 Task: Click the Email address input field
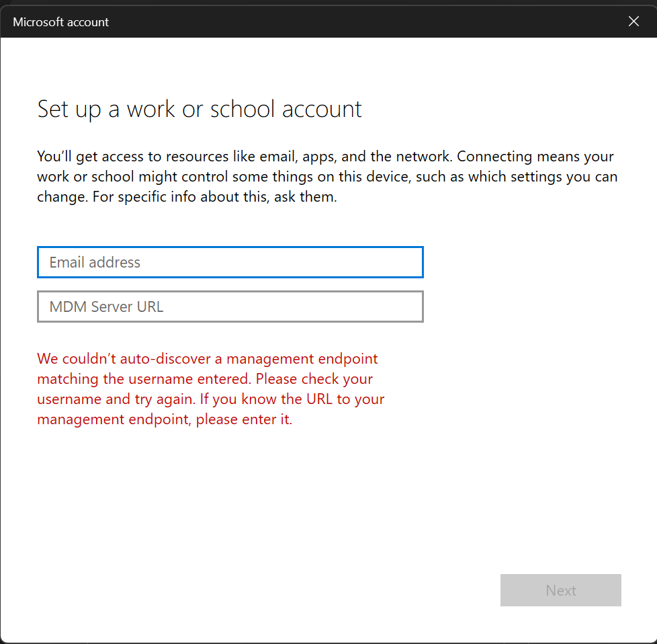coord(230,262)
